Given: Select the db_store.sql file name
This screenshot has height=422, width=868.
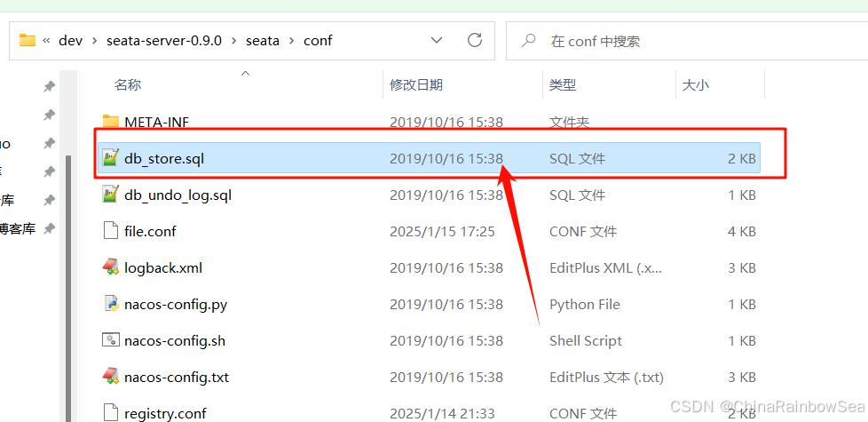Looking at the screenshot, I should (x=164, y=159).
